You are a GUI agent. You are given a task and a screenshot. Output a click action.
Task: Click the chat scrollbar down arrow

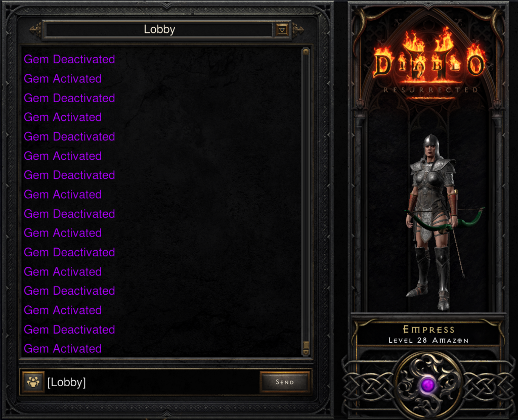(x=306, y=352)
